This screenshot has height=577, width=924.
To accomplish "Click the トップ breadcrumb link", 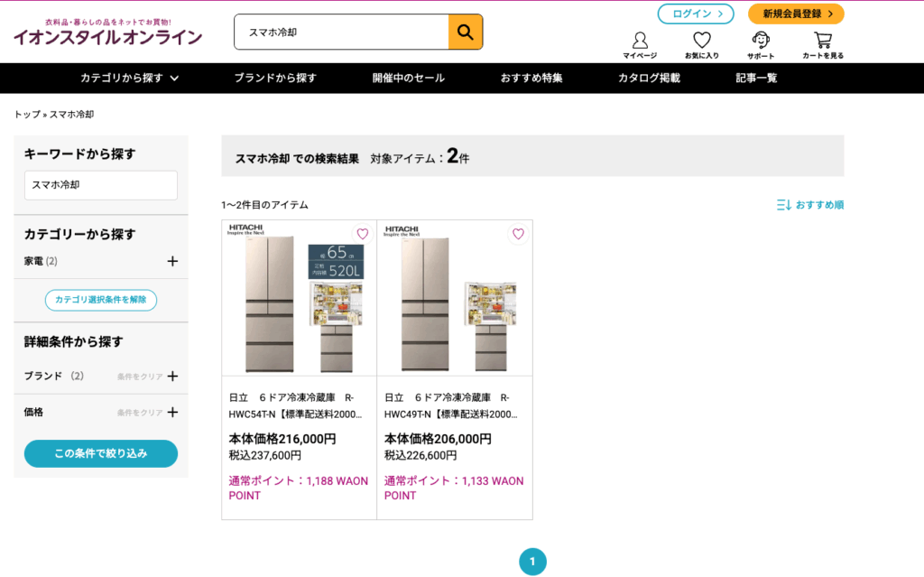I will [27, 115].
